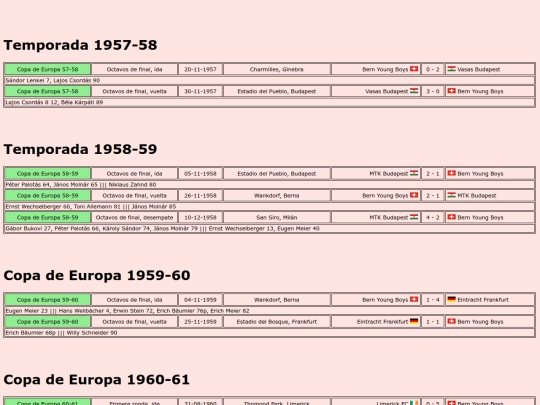540x405 pixels.
Task: Click the date 20-11-1957
Action: pos(200,69)
